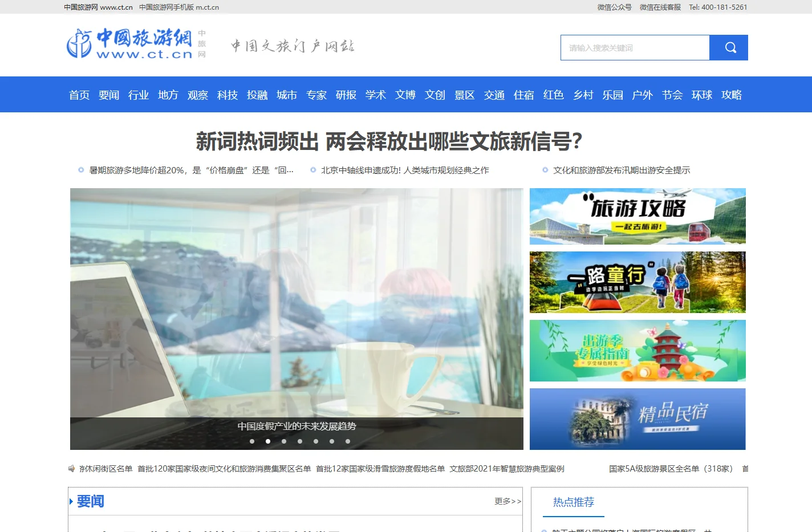Screen dimensions: 812x532
Task: Open the 北京中轴线申遗成功 article
Action: point(405,170)
